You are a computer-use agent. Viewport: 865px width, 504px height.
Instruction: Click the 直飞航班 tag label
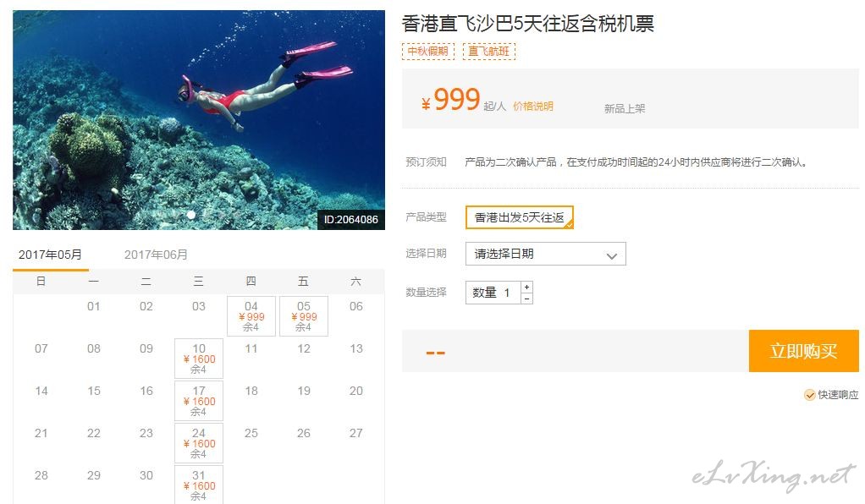(488, 52)
